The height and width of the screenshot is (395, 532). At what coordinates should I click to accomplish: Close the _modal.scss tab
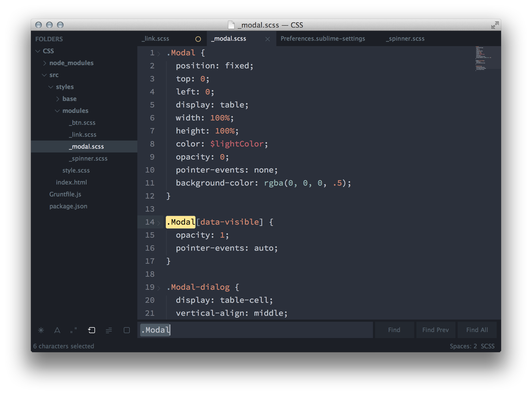pyautogui.click(x=268, y=39)
